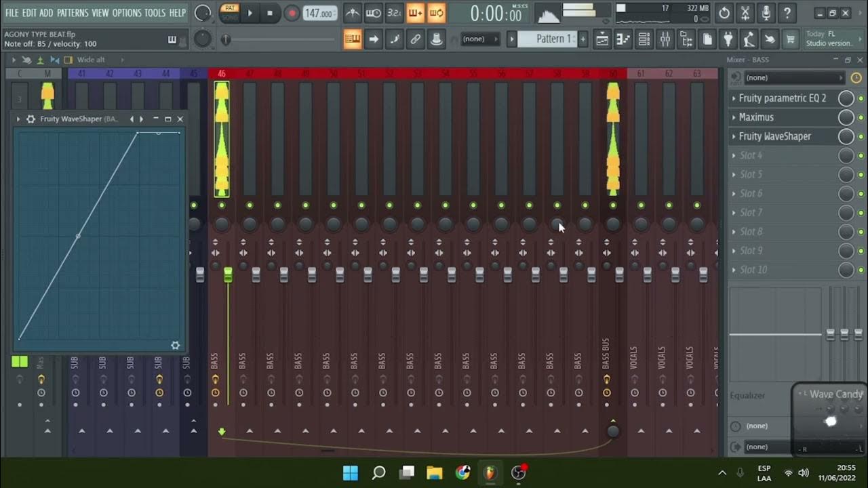868x488 pixels.
Task: Open the WaveShaper gear settings icon
Action: coord(31,119)
